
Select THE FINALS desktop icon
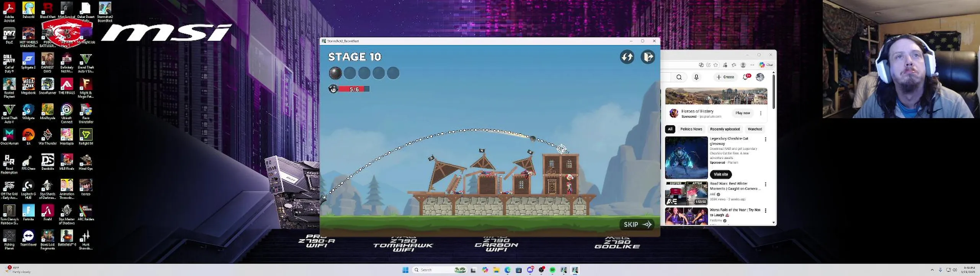[x=67, y=86]
